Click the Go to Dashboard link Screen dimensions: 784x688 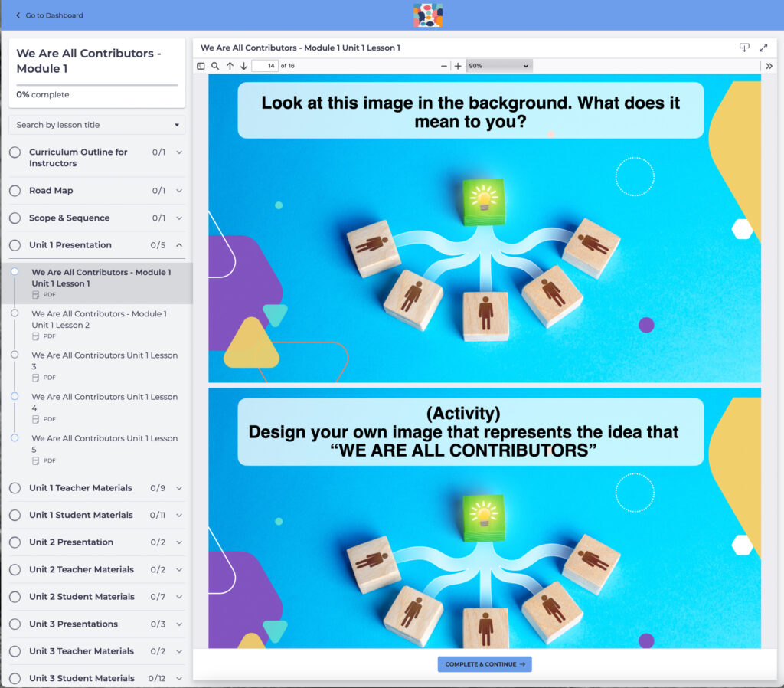tap(50, 15)
